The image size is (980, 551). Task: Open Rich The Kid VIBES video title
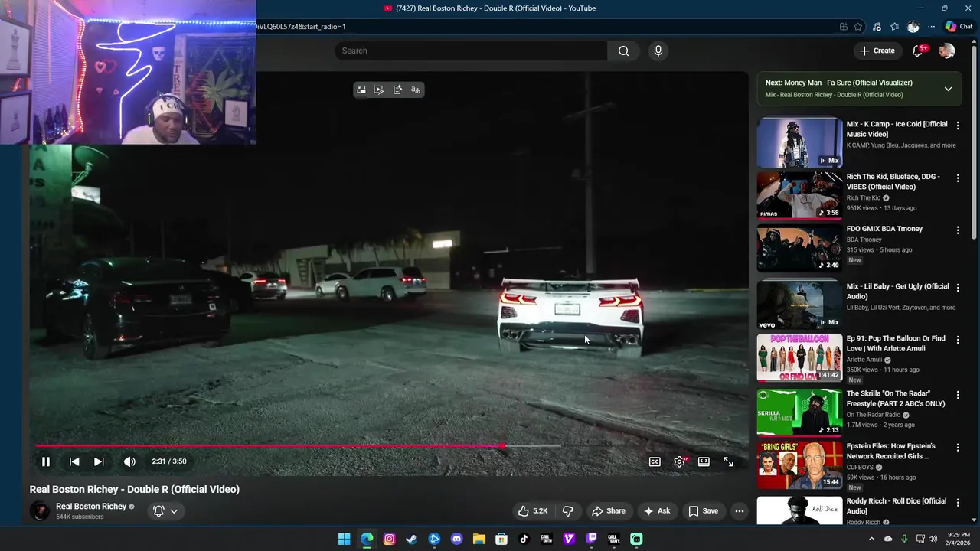pyautogui.click(x=893, y=182)
